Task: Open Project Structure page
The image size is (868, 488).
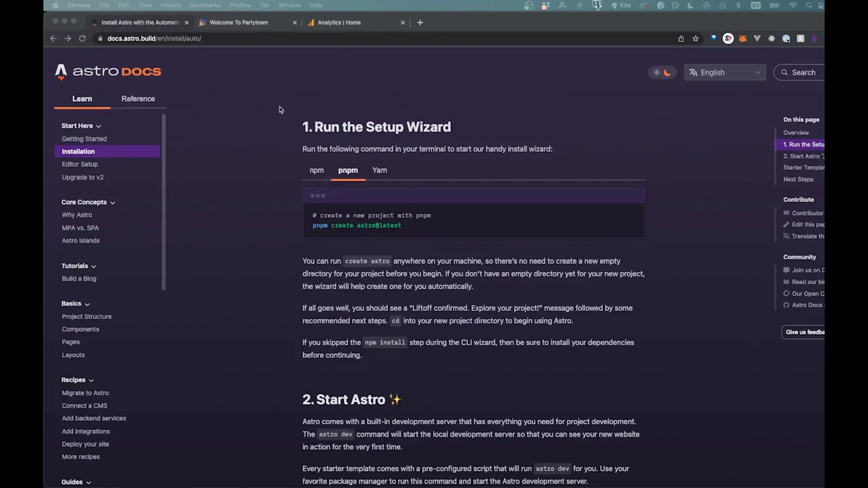Action: point(86,317)
